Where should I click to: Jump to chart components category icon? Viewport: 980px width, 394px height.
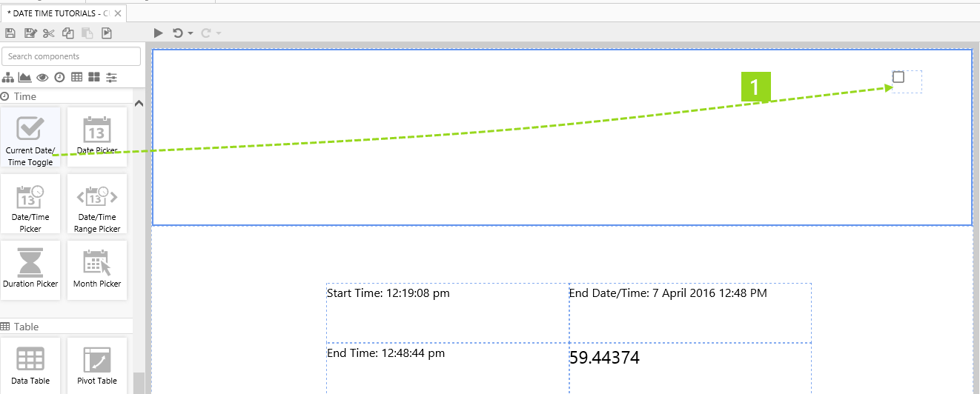point(24,77)
